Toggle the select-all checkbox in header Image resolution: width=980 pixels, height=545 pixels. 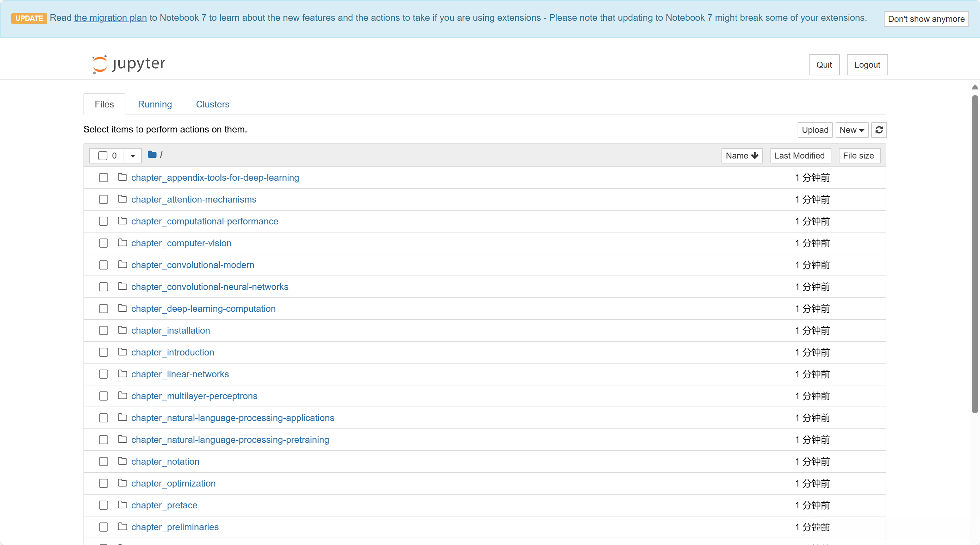tap(103, 156)
